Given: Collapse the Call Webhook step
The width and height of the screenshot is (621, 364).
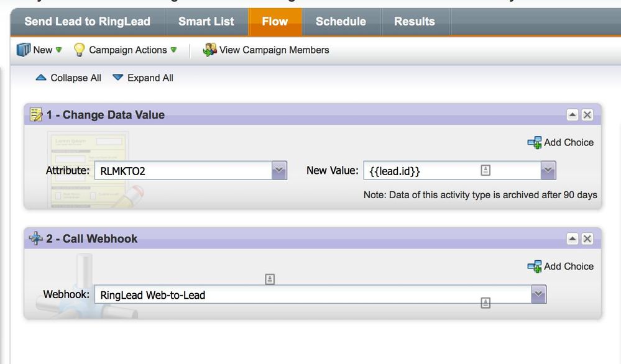Looking at the screenshot, I should click(573, 239).
